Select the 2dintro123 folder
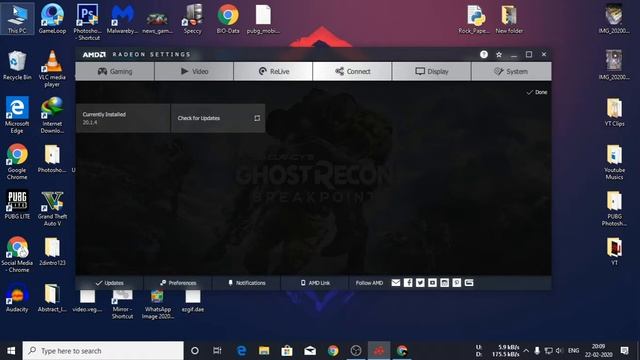Viewport: 640px width, 360px height. click(52, 251)
